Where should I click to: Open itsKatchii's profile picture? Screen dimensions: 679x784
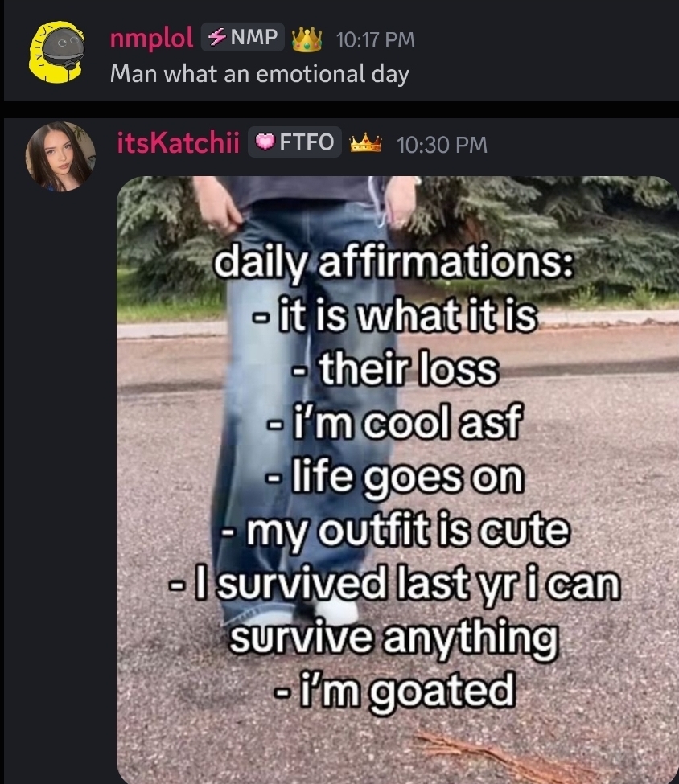60,157
